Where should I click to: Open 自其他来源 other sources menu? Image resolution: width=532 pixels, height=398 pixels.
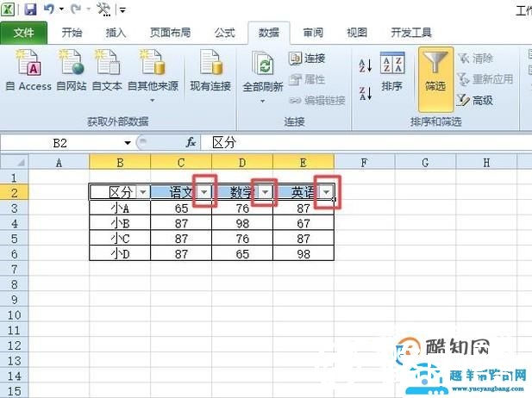[x=153, y=75]
